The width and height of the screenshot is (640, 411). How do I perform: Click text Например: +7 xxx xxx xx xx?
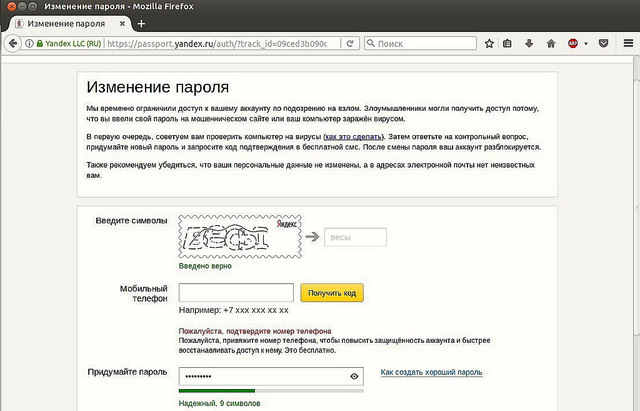(233, 310)
